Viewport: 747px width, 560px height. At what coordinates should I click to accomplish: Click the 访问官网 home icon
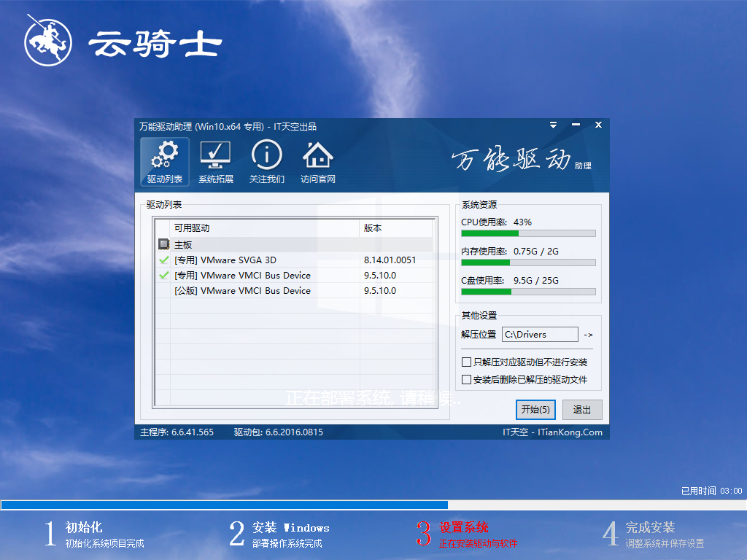tap(317, 156)
